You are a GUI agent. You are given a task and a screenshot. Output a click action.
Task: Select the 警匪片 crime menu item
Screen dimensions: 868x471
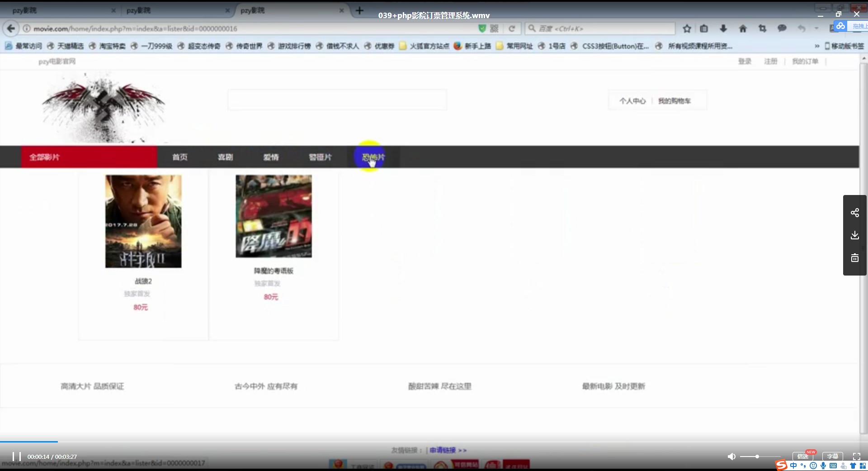click(x=320, y=157)
